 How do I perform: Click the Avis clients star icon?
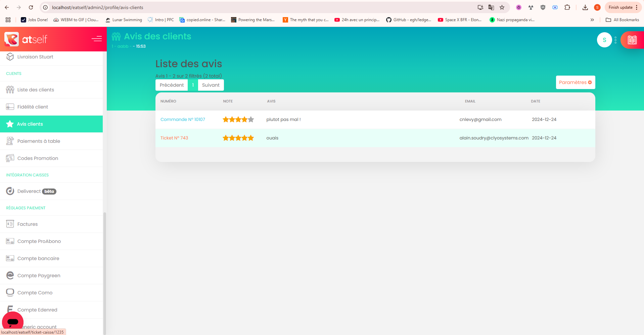point(10,124)
